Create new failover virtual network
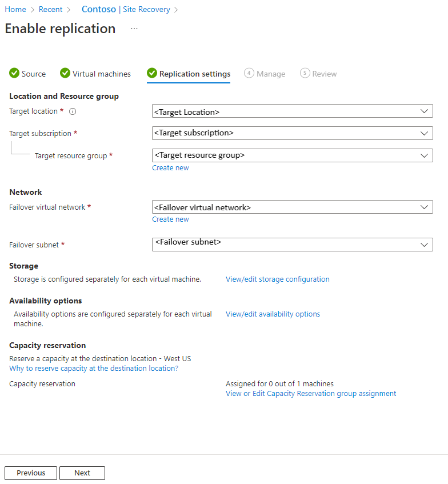The width and height of the screenshot is (448, 484). (x=170, y=219)
